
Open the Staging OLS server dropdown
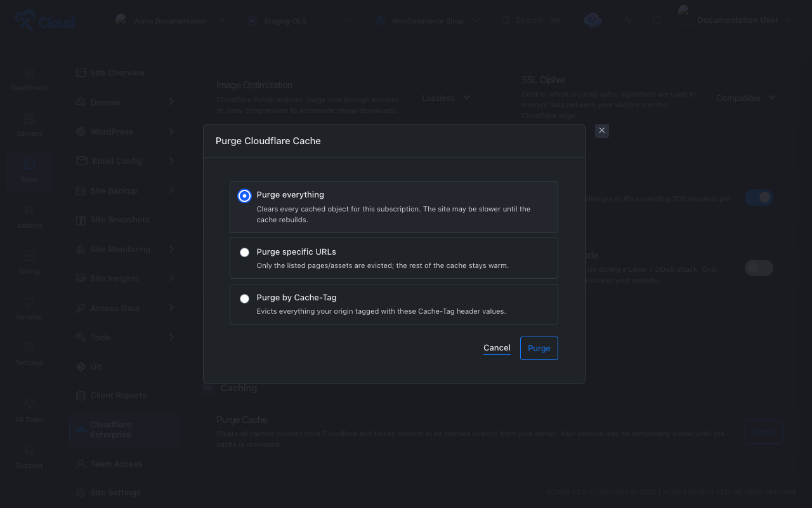tap(299, 20)
